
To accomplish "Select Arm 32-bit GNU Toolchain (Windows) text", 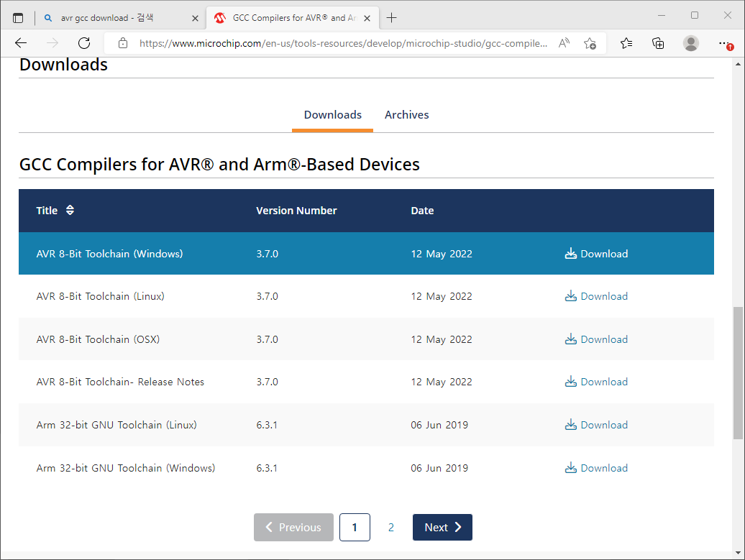I will click(x=125, y=468).
